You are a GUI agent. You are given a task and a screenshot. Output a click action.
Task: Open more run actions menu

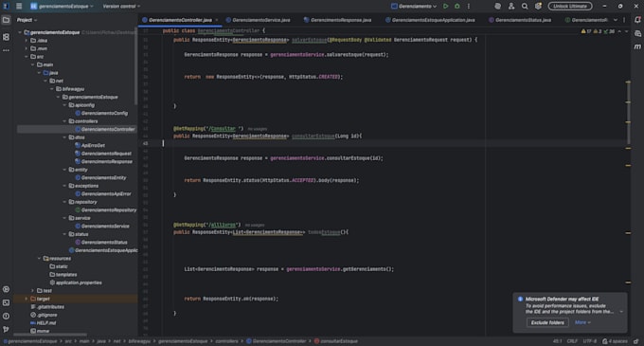pyautogui.click(x=469, y=7)
